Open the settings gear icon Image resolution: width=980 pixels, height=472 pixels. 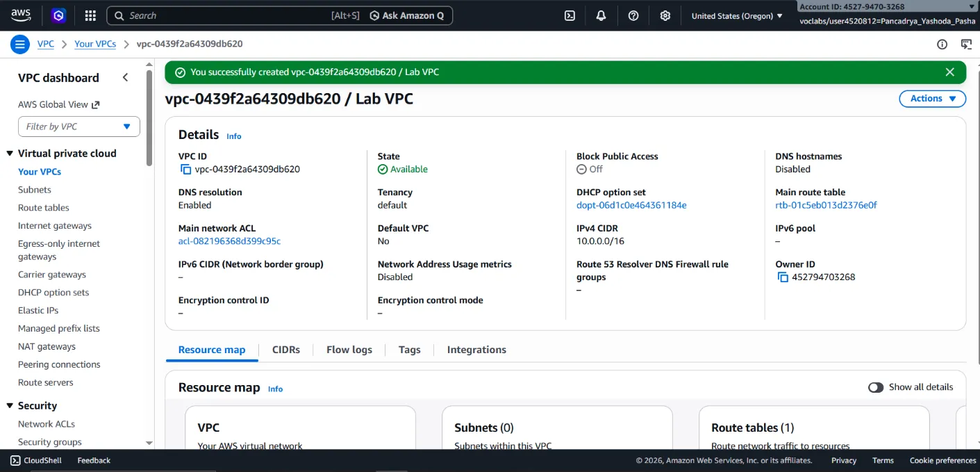pyautogui.click(x=665, y=15)
